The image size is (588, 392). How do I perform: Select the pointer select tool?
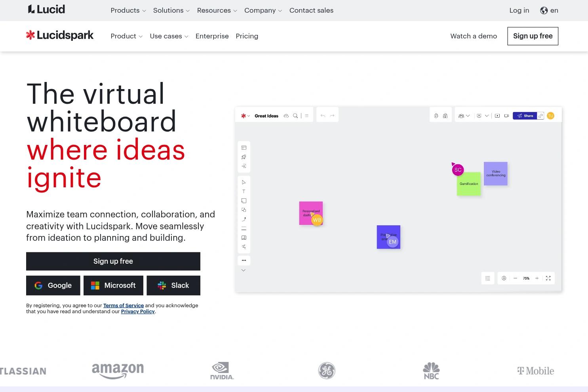click(244, 182)
